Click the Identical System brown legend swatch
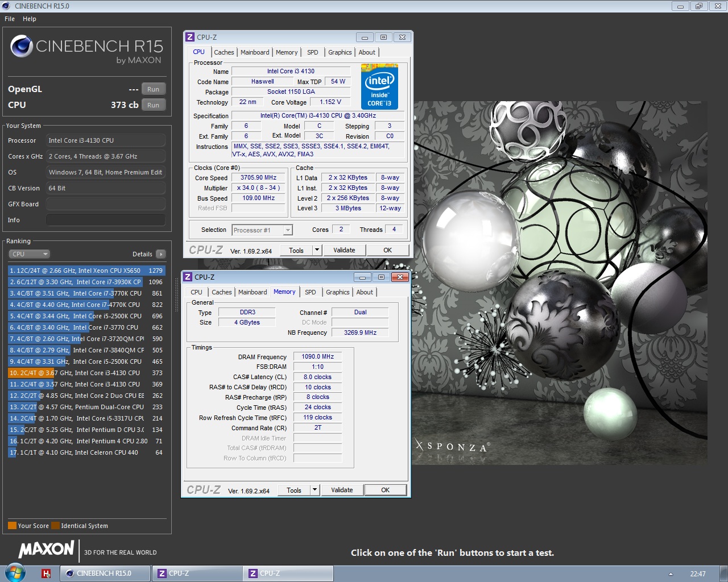 pyautogui.click(x=55, y=526)
